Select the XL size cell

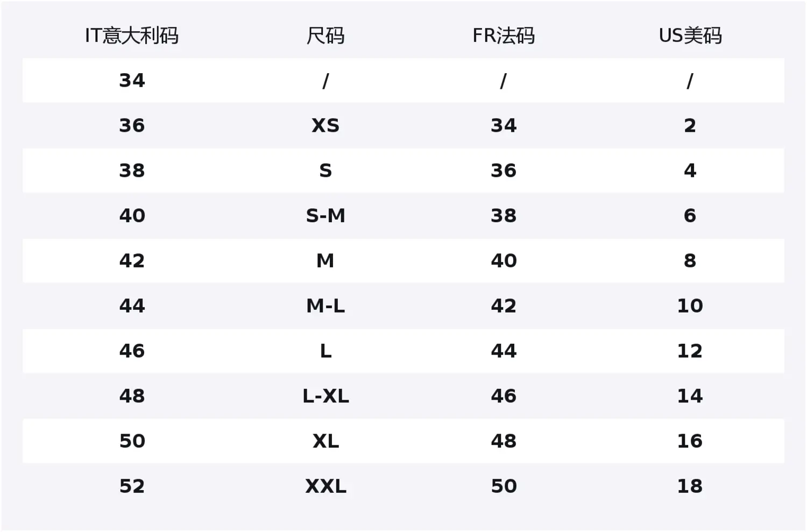click(x=325, y=441)
